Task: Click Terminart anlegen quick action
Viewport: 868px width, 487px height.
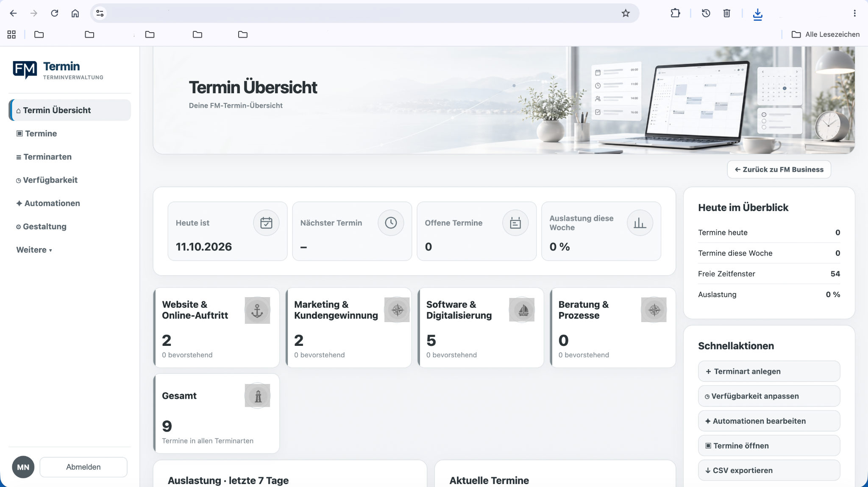Action: [x=769, y=371]
